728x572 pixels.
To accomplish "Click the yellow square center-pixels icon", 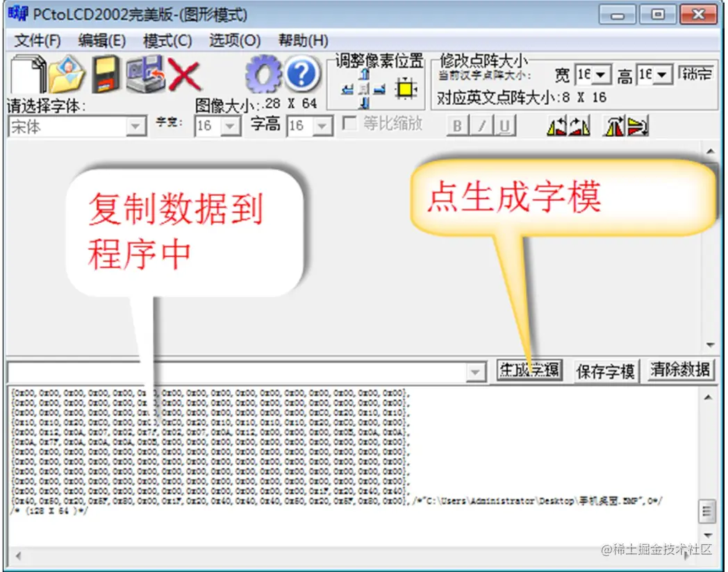I will 406,88.
